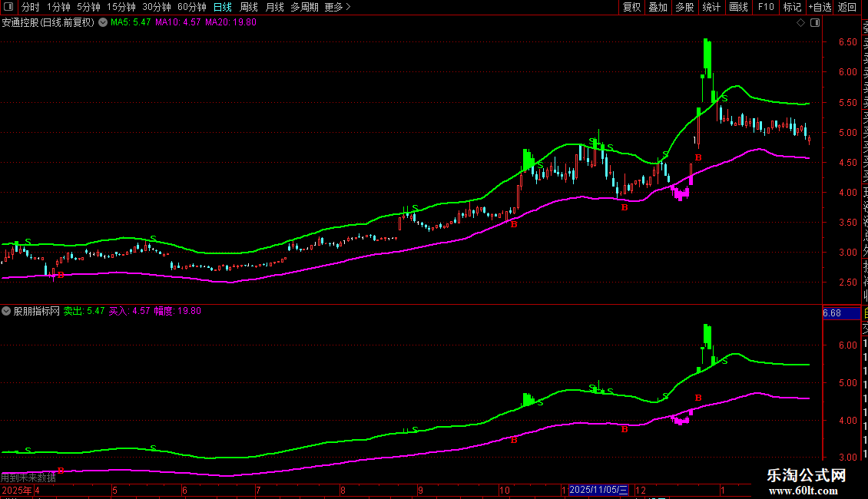Image resolution: width=868 pixels, height=499 pixels.
Task: Open the 统计 statistics tool
Action: click(x=711, y=7)
